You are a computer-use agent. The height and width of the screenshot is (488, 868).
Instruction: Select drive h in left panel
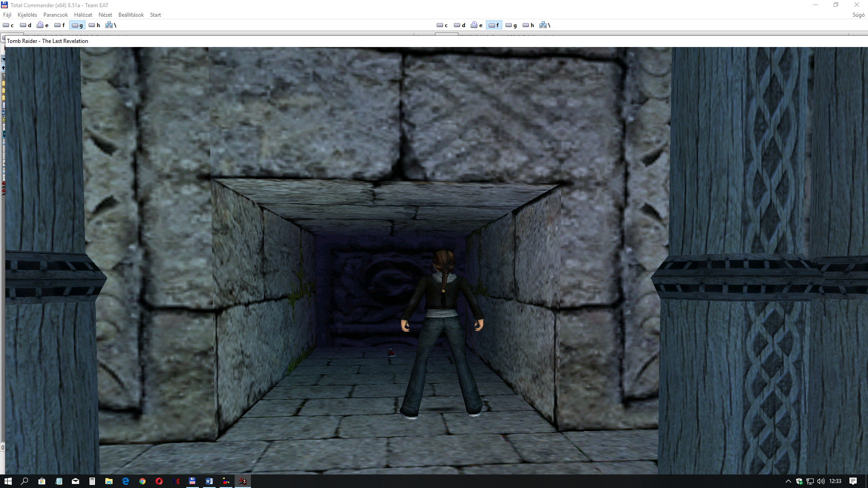coord(94,25)
